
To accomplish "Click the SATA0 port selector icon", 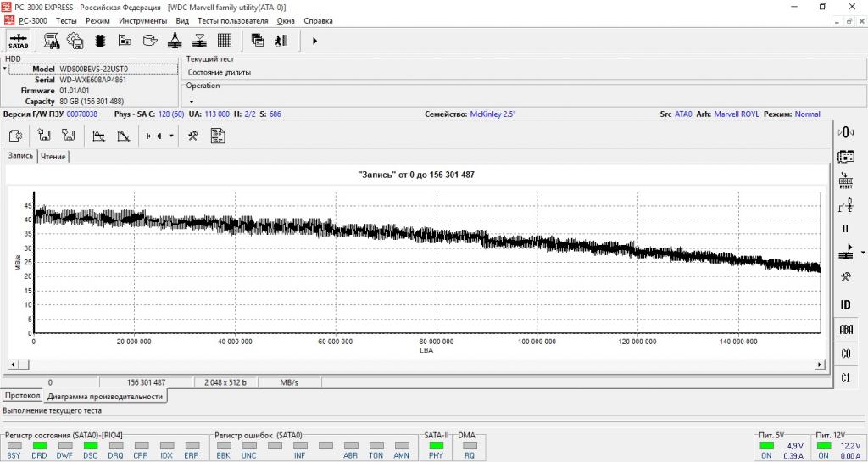I will (19, 41).
